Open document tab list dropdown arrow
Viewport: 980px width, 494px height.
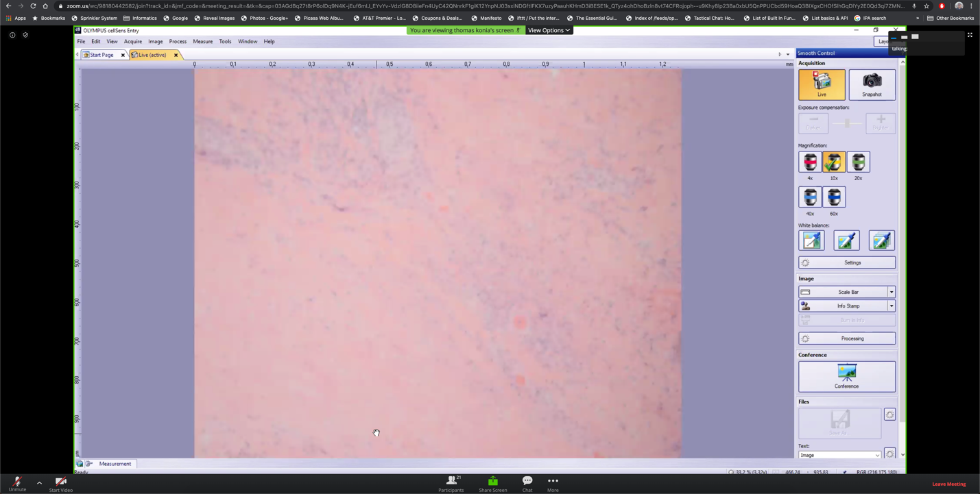click(788, 55)
